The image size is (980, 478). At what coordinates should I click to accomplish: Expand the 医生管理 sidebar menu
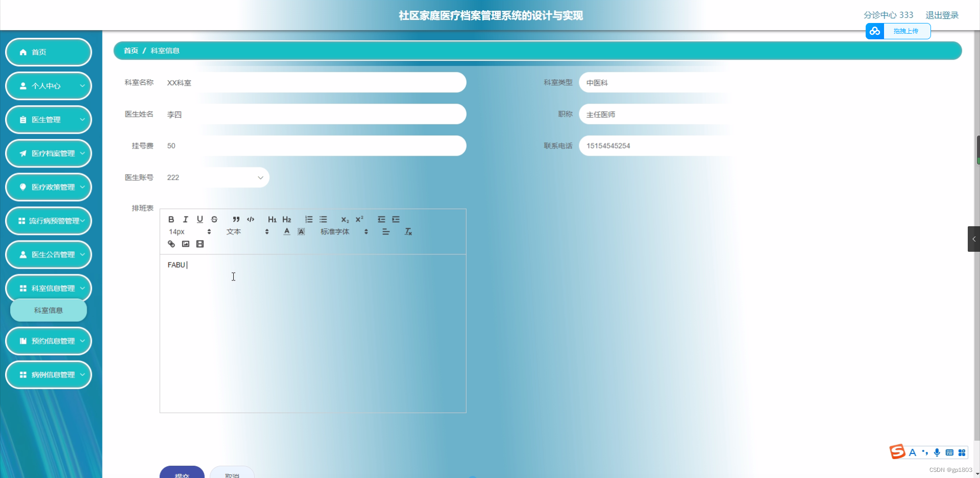pyautogui.click(x=48, y=119)
